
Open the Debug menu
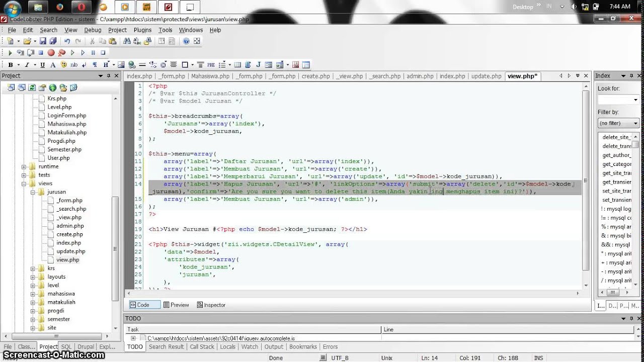point(93,30)
